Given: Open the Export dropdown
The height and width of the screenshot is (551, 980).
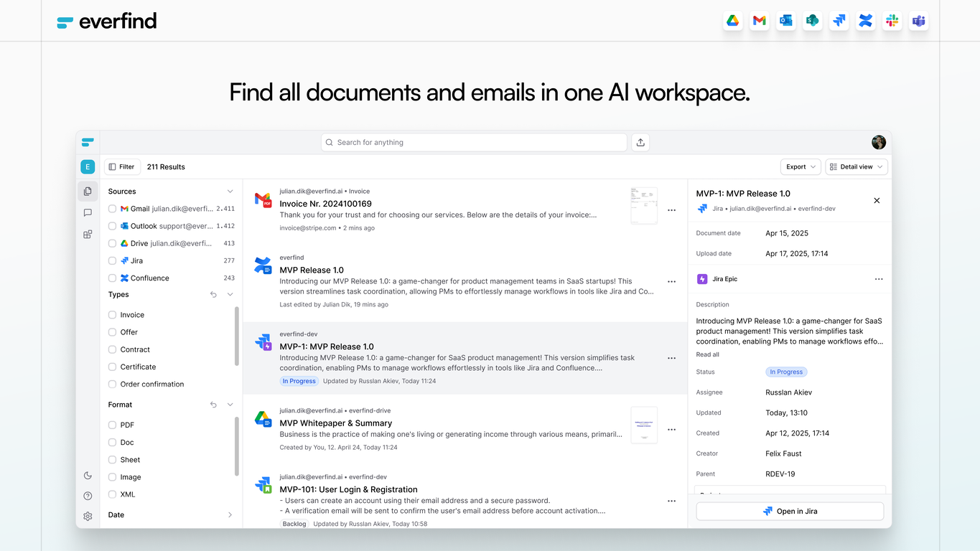Looking at the screenshot, I should [800, 166].
